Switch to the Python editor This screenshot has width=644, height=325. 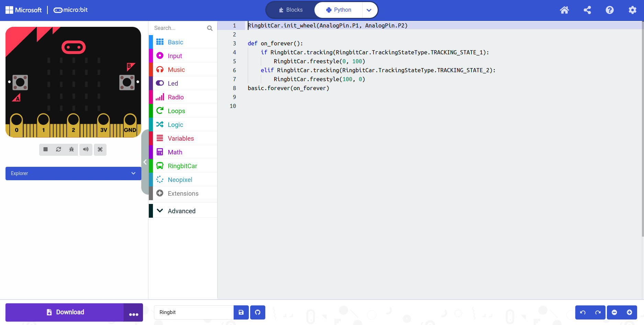click(338, 10)
